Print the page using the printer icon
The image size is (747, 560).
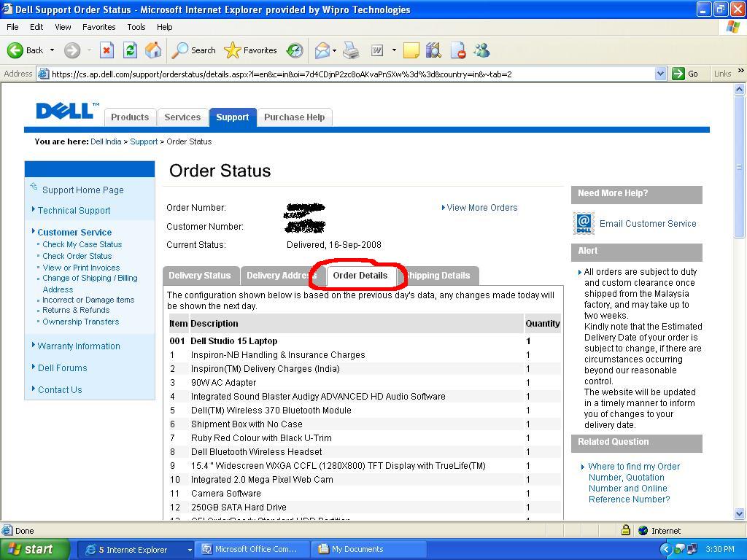tap(351, 50)
